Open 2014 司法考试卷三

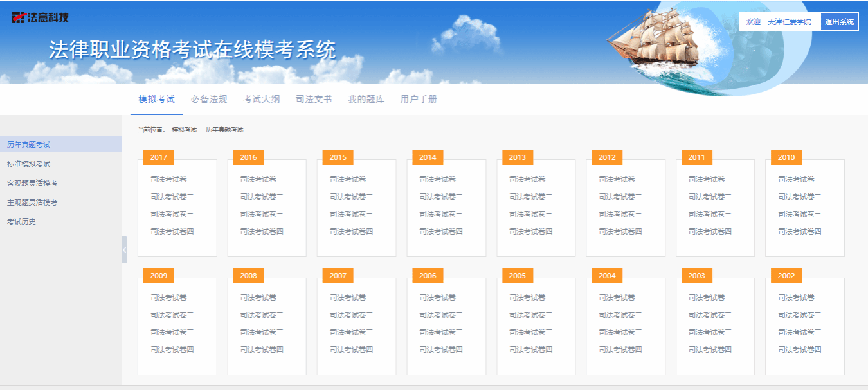[x=441, y=214]
